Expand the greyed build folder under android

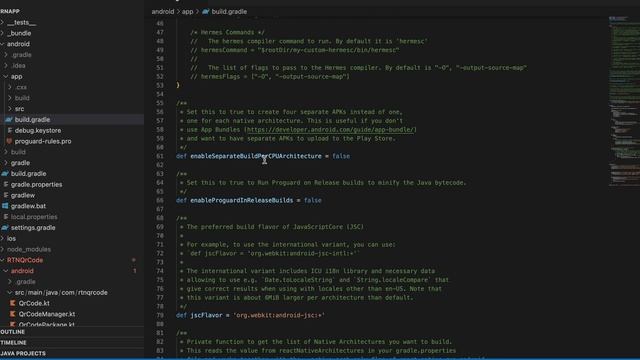pos(6,152)
